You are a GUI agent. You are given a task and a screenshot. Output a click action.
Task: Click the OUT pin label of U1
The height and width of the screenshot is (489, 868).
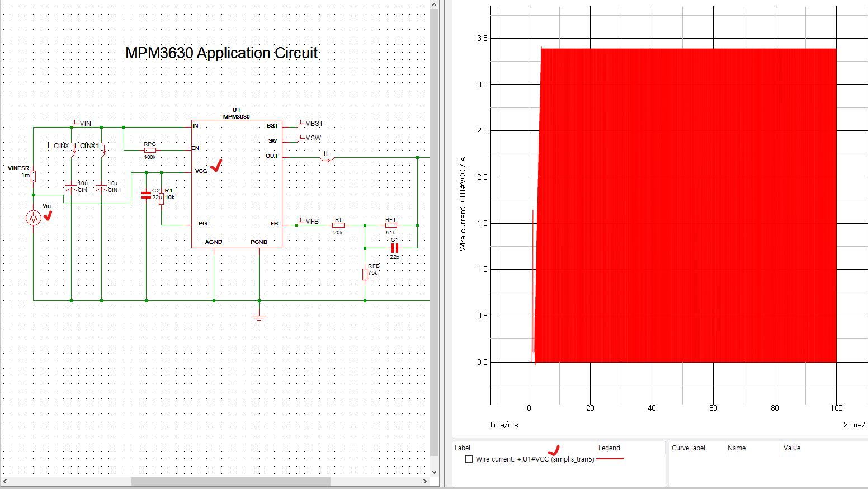(272, 156)
